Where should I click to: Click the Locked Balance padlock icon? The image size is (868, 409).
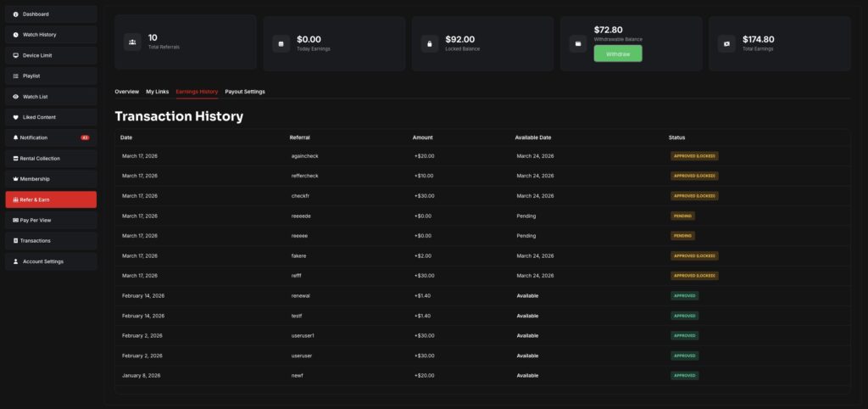430,43
